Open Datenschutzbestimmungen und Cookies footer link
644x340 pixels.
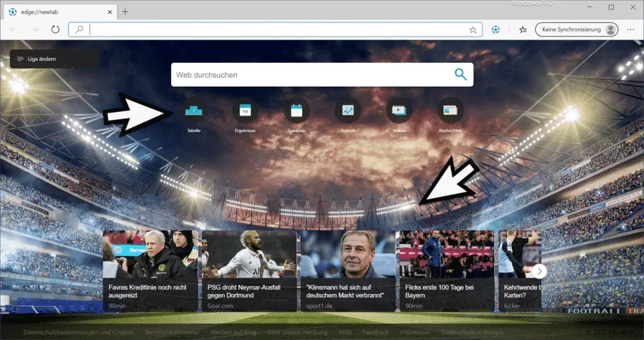pyautogui.click(x=79, y=332)
